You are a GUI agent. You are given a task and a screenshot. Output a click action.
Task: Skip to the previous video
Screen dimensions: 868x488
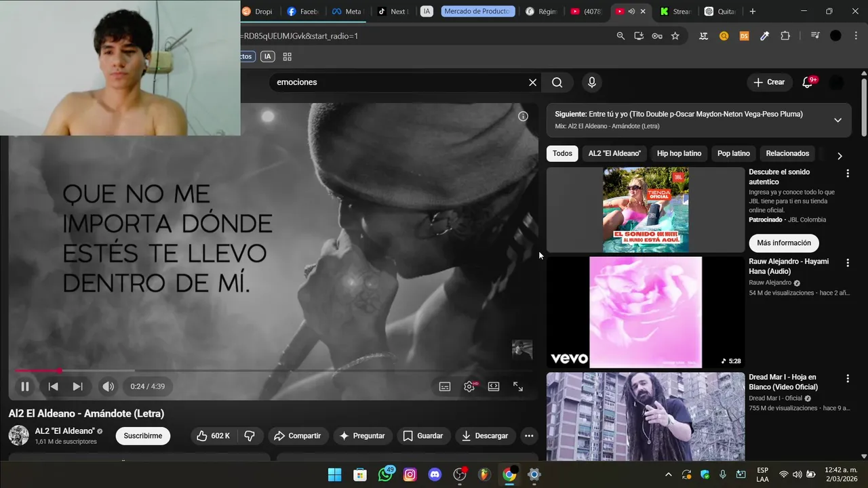[x=53, y=386]
